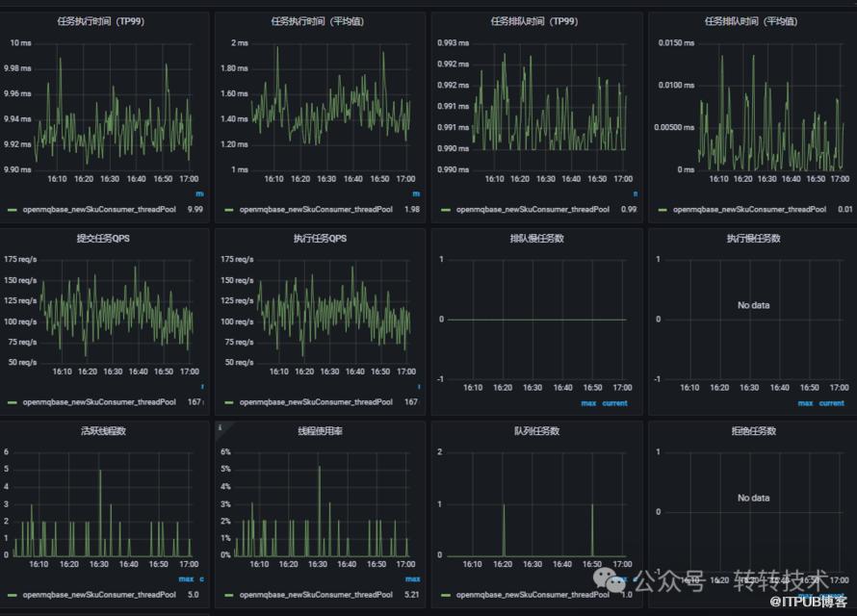Click the 167 value in 执行任务QPS legend
The width and height of the screenshot is (857, 616).
(411, 402)
